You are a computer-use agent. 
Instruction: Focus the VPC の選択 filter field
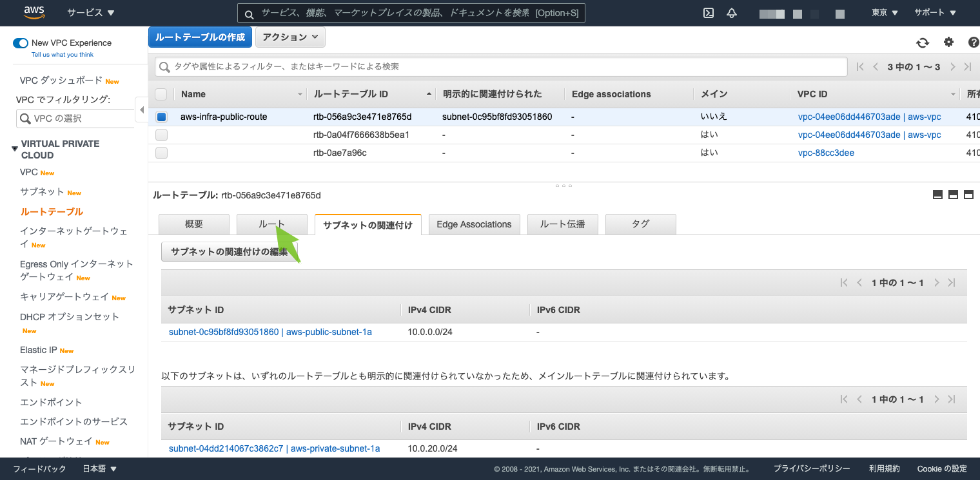pos(75,119)
